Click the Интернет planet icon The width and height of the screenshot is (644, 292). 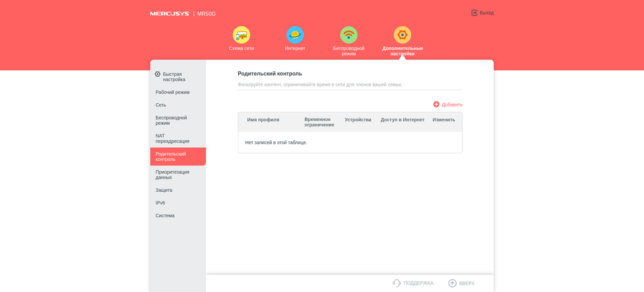pos(295,35)
